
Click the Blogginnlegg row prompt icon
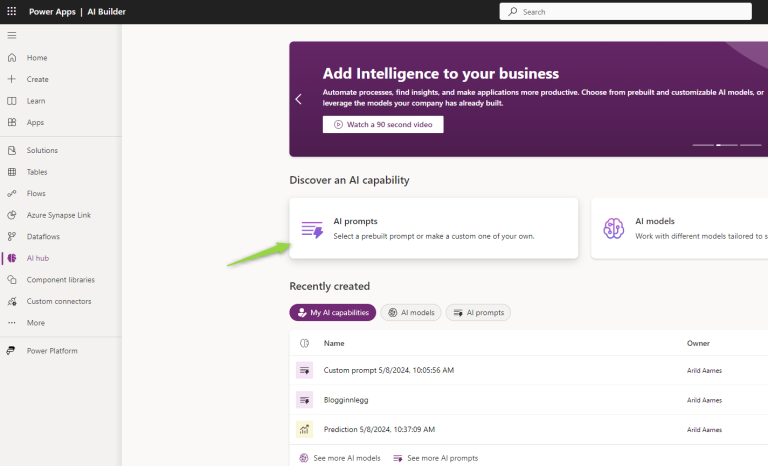[304, 400]
